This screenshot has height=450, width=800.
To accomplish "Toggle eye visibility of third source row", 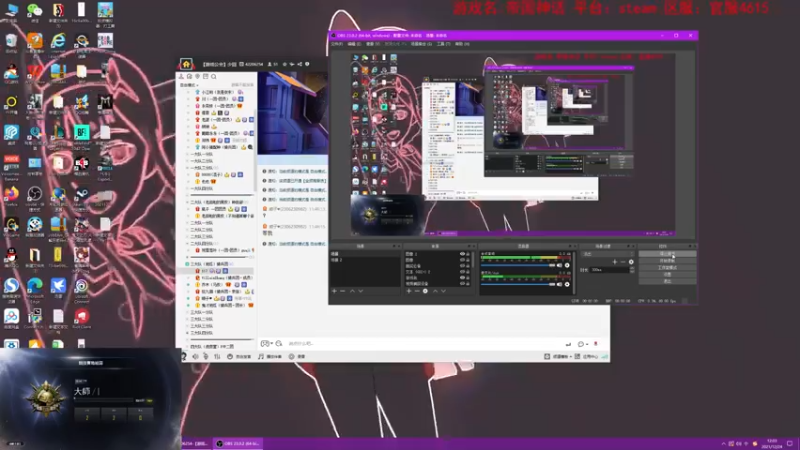I will [x=462, y=266].
